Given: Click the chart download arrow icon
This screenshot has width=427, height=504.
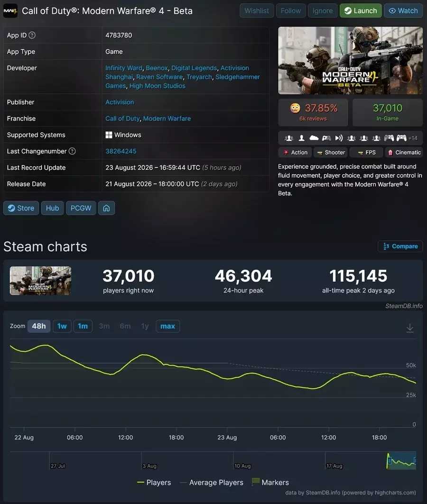Looking at the screenshot, I should pyautogui.click(x=409, y=328).
